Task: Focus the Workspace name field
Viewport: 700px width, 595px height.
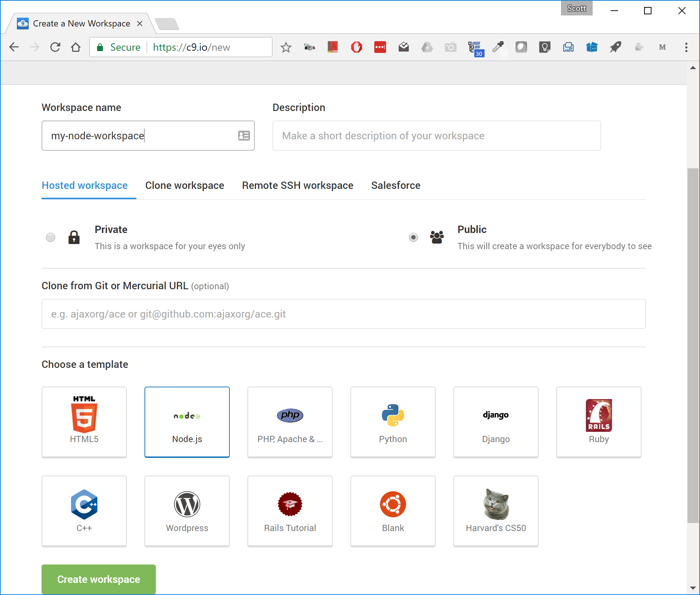Action: point(148,136)
